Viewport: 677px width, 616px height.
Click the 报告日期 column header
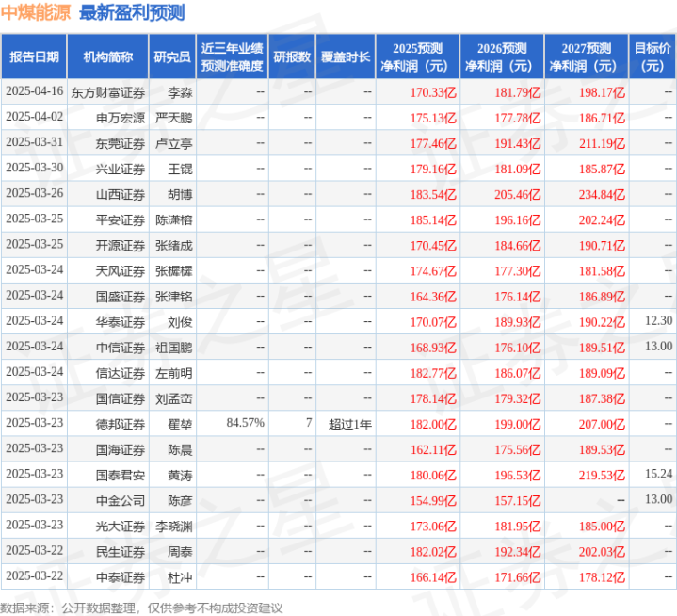pyautogui.click(x=34, y=57)
